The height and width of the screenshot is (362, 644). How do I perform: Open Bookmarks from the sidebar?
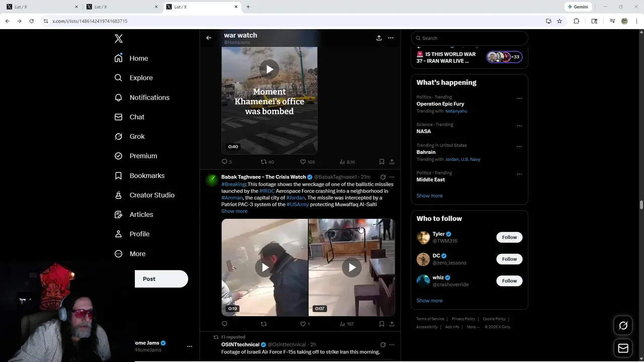(x=139, y=175)
